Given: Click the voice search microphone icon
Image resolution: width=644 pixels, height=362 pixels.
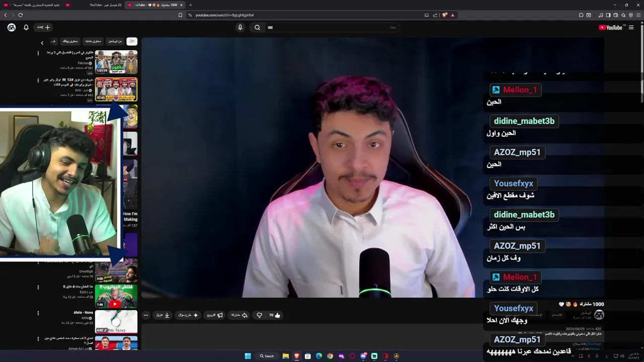Looking at the screenshot, I should (240, 28).
